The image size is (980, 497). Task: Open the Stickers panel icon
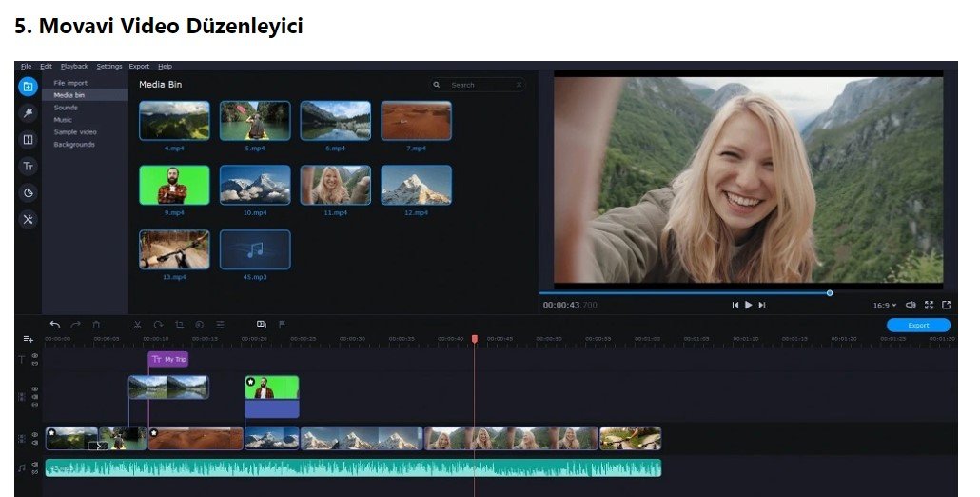[x=29, y=192]
